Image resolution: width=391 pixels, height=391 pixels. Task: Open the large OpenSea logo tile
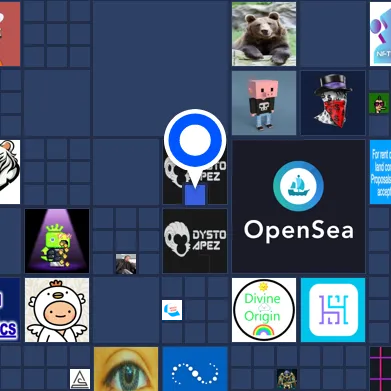click(298, 206)
